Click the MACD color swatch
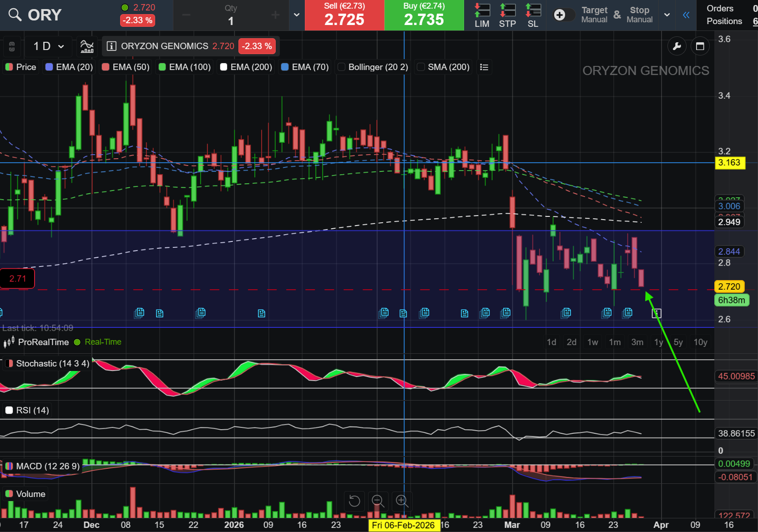 (x=9, y=466)
